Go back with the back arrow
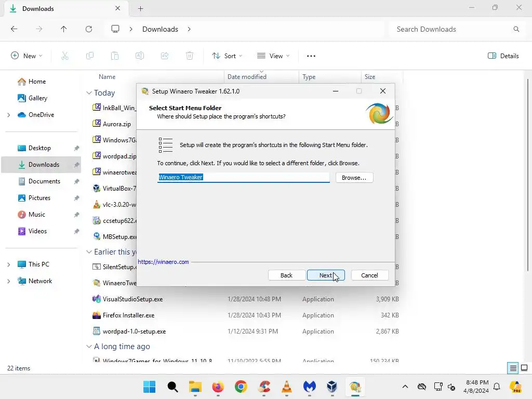Viewport: 532px width, 399px height. 14,29
